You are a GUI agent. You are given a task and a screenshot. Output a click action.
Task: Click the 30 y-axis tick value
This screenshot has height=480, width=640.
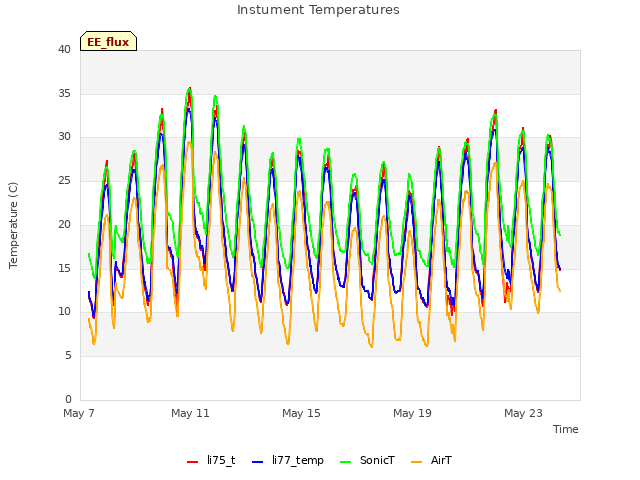click(x=64, y=137)
